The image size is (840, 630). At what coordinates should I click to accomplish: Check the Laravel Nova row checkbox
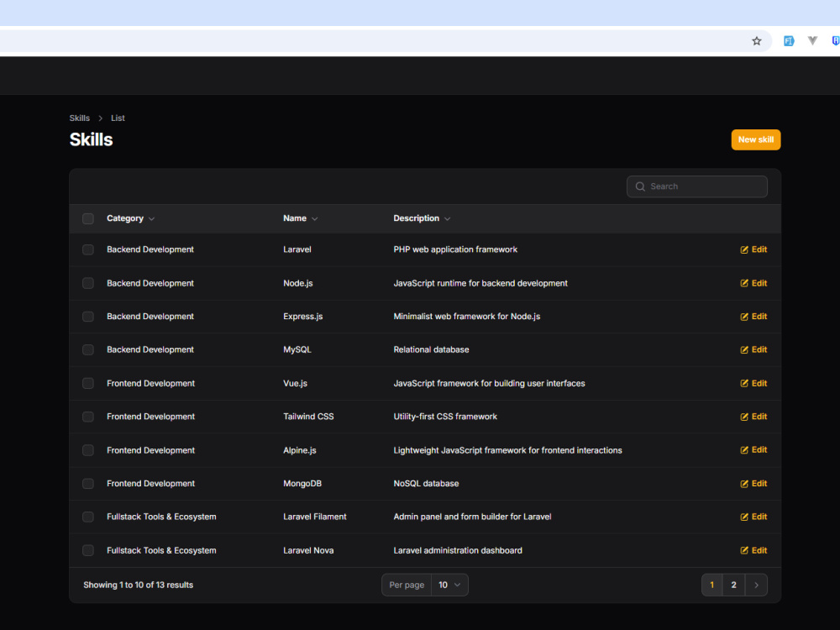[x=88, y=550]
